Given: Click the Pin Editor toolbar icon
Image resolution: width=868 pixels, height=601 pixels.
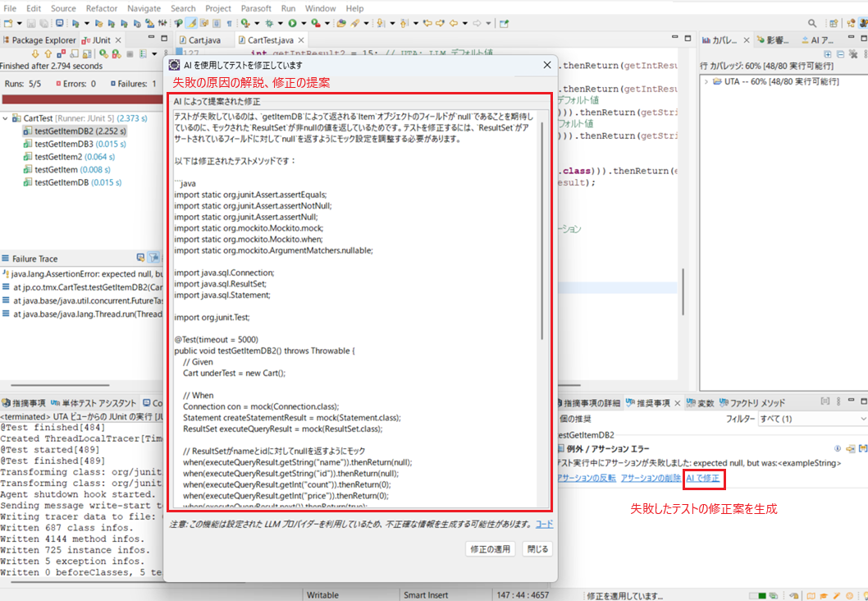Looking at the screenshot, I should (x=504, y=23).
